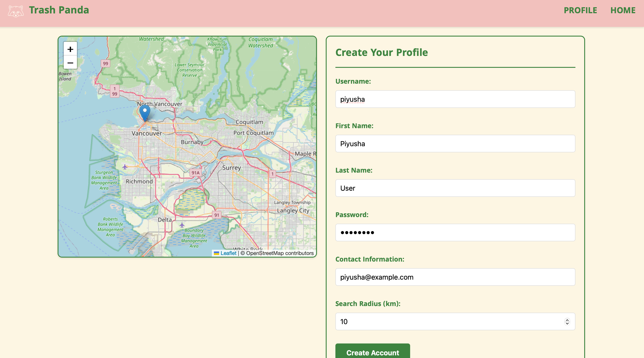Zoom out on the map

coord(70,63)
